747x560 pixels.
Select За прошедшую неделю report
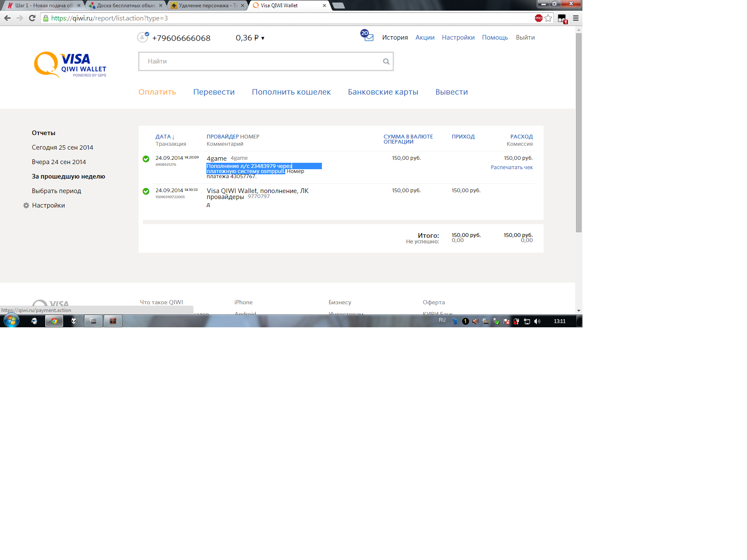68,176
